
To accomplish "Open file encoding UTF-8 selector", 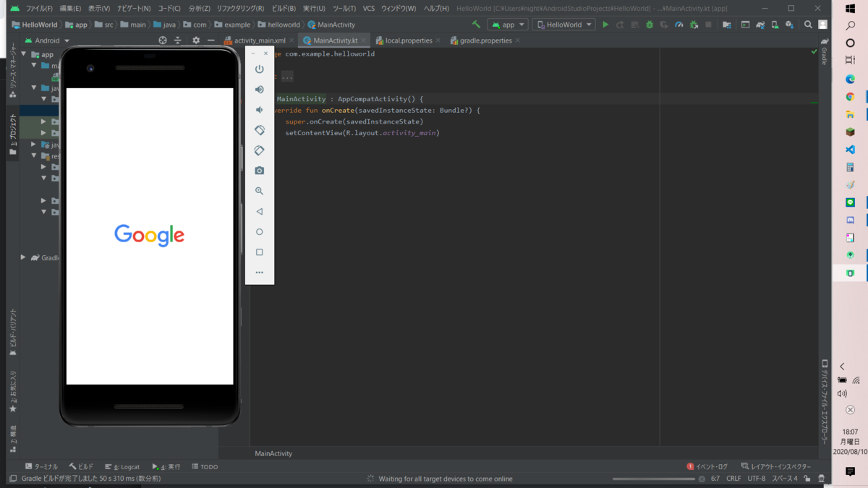I will point(757,479).
